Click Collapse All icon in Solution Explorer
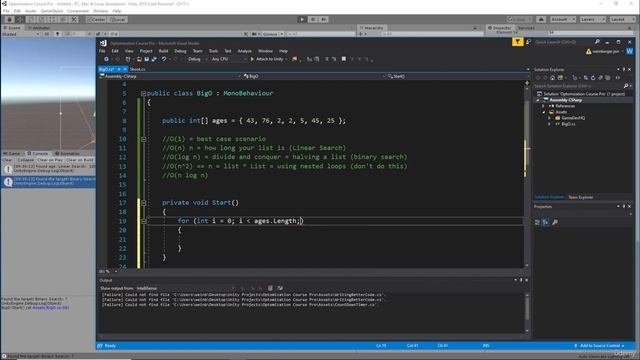Image resolution: width=640 pixels, height=360 pixels. click(600, 78)
